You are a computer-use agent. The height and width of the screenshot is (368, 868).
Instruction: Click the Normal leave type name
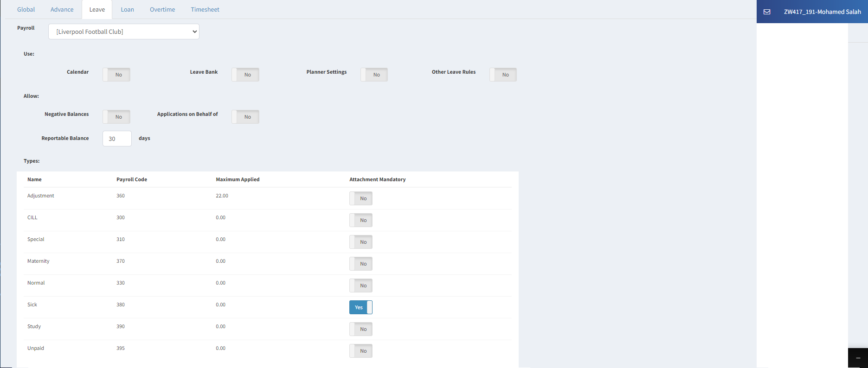pos(36,283)
